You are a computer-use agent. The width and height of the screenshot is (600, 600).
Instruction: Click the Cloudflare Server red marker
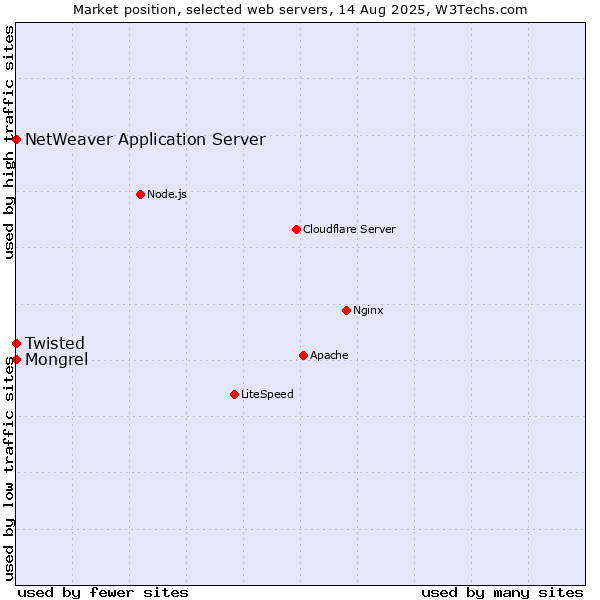point(296,230)
